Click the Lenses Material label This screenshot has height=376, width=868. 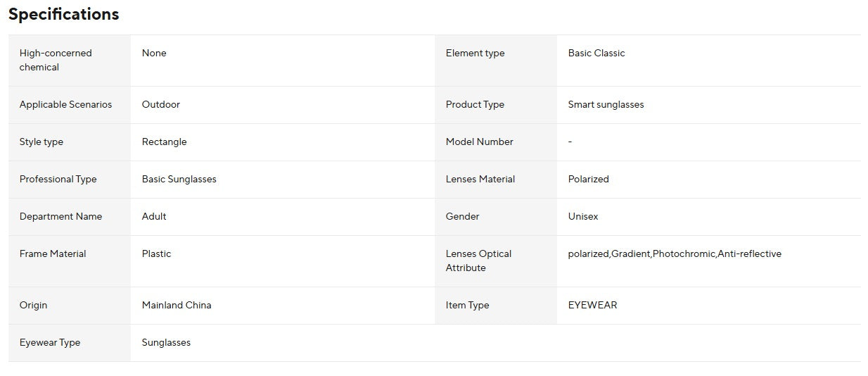point(480,179)
